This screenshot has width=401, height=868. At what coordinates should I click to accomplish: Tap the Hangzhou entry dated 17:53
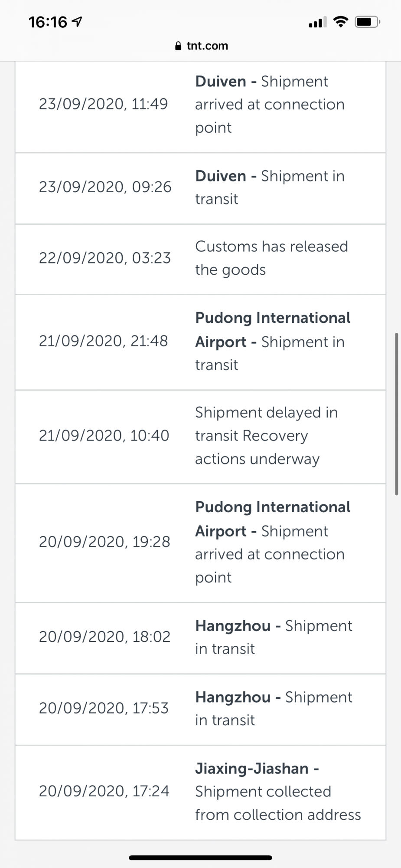[200, 709]
